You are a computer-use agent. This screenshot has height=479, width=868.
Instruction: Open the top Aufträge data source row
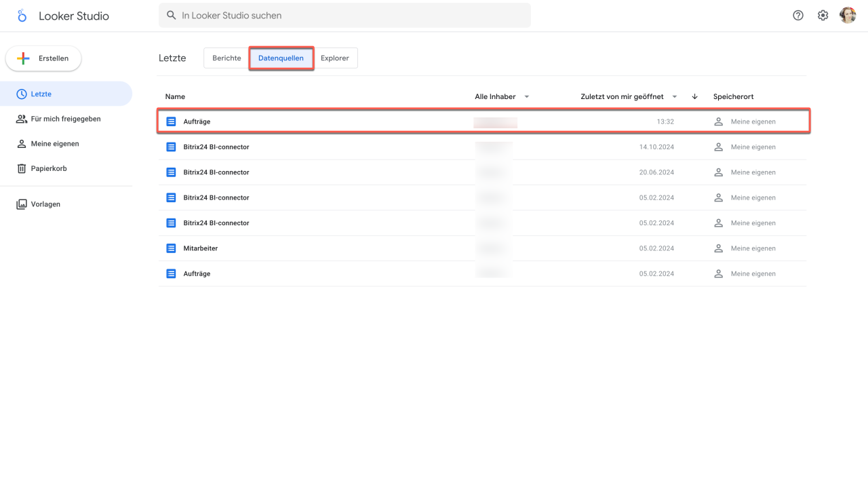(x=197, y=121)
